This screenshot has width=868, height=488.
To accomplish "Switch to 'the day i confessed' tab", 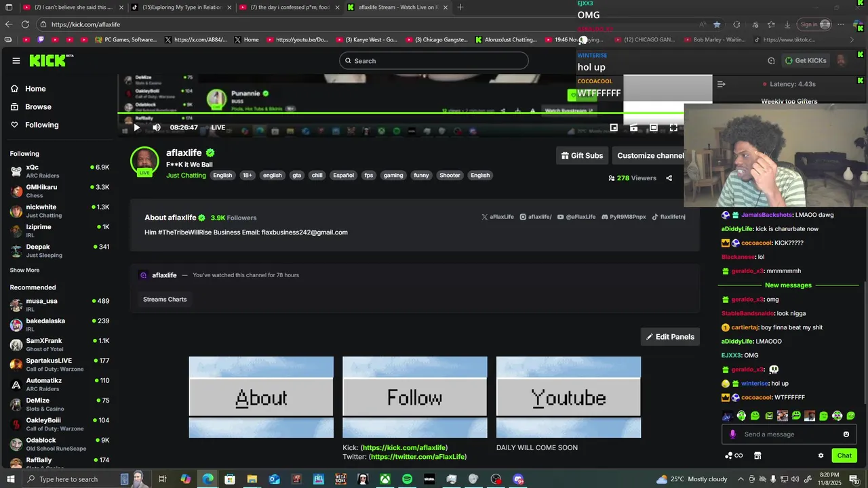I will tap(288, 7).
